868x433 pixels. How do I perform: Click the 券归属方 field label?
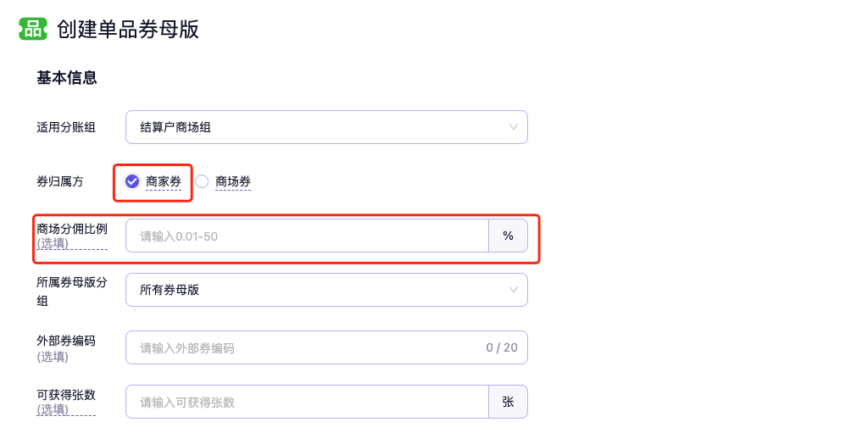[60, 181]
